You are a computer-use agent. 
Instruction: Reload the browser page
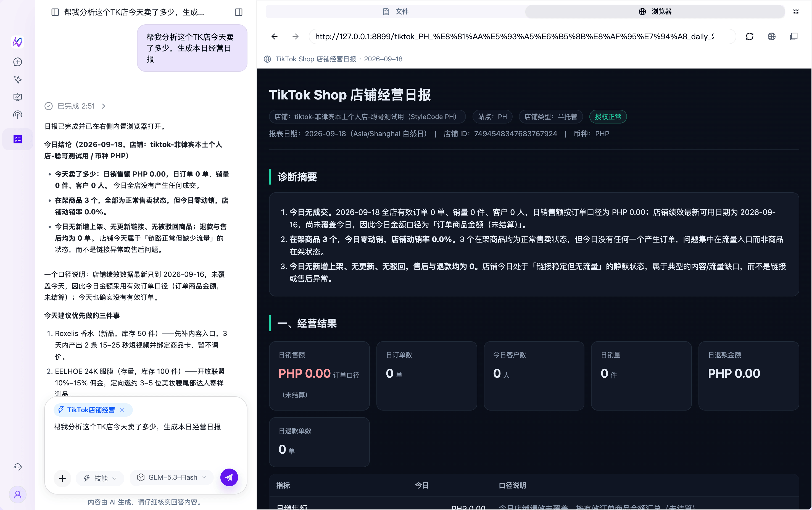[x=749, y=36]
